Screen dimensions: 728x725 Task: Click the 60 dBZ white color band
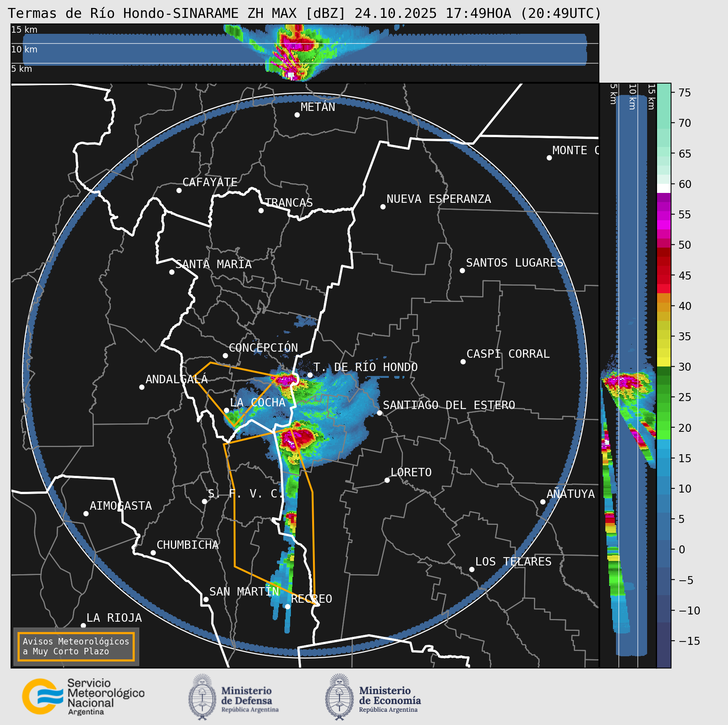click(664, 188)
